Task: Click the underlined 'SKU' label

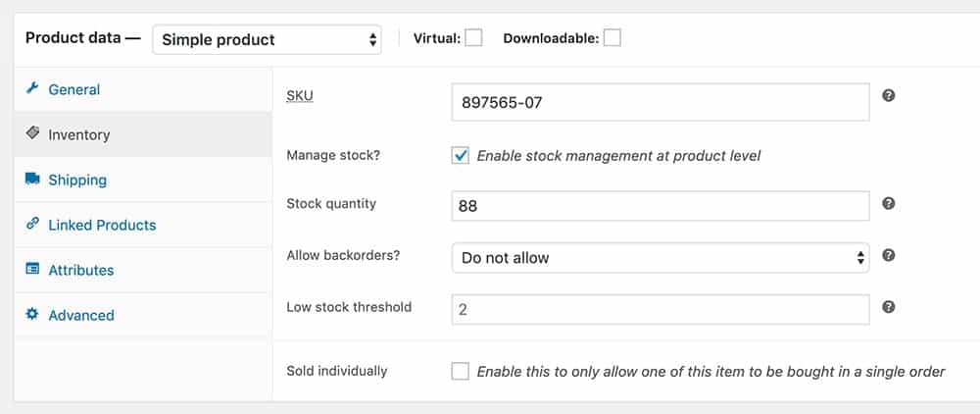Action: click(300, 96)
